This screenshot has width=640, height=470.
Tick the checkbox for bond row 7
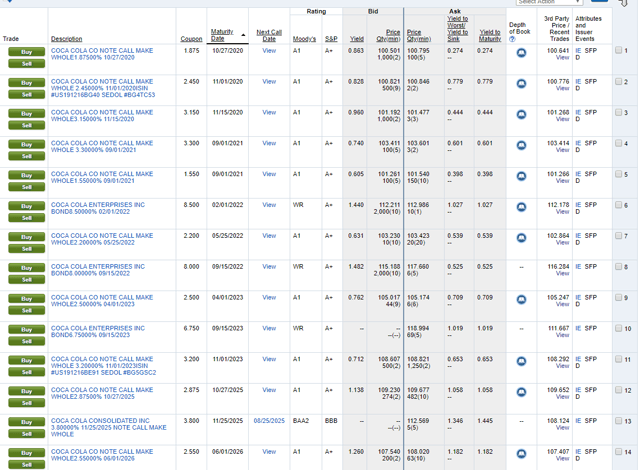[x=619, y=236]
